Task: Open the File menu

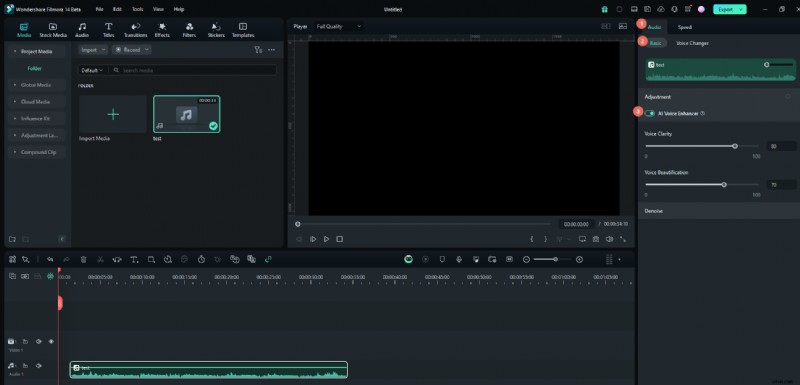Action: [x=99, y=9]
